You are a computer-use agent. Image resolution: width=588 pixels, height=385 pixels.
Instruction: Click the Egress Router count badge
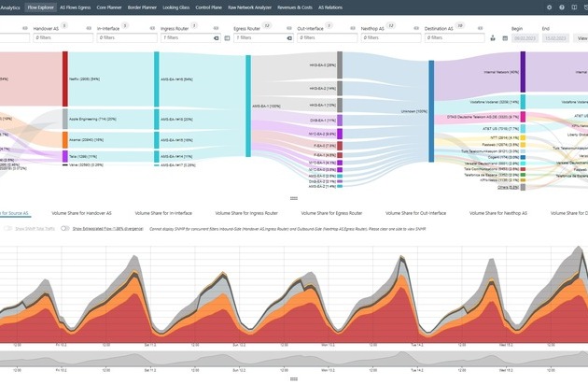coord(267,25)
